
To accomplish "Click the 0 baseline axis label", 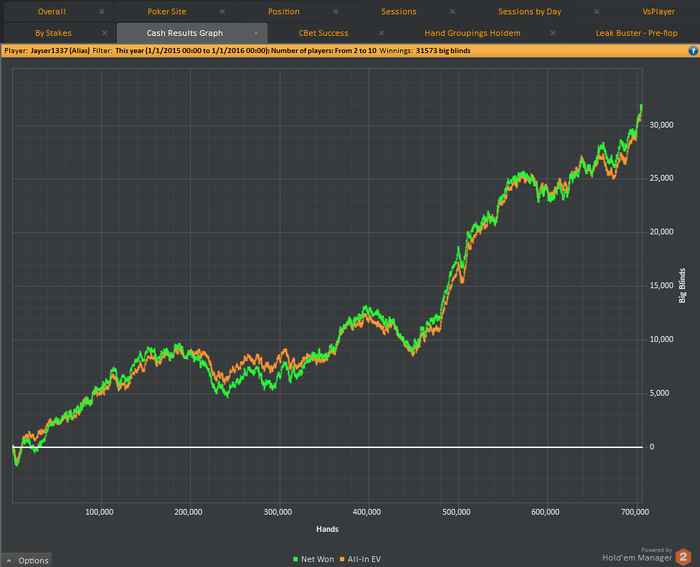I will point(652,447).
